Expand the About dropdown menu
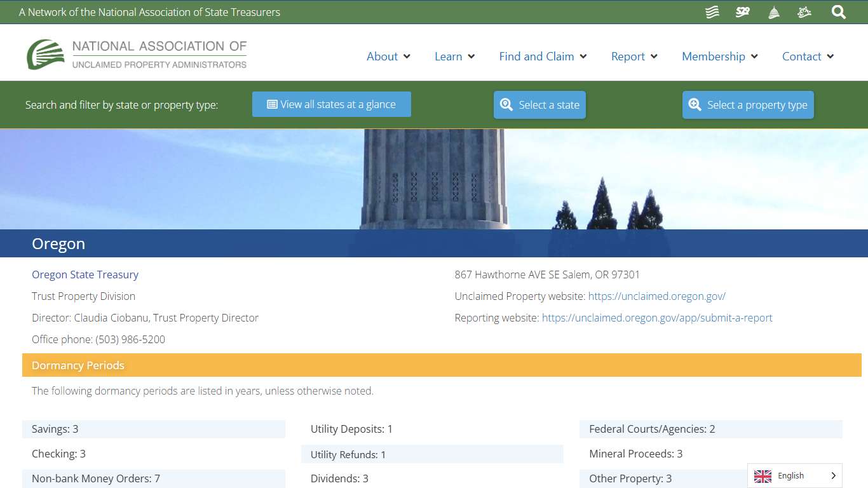868x488 pixels. (x=388, y=57)
